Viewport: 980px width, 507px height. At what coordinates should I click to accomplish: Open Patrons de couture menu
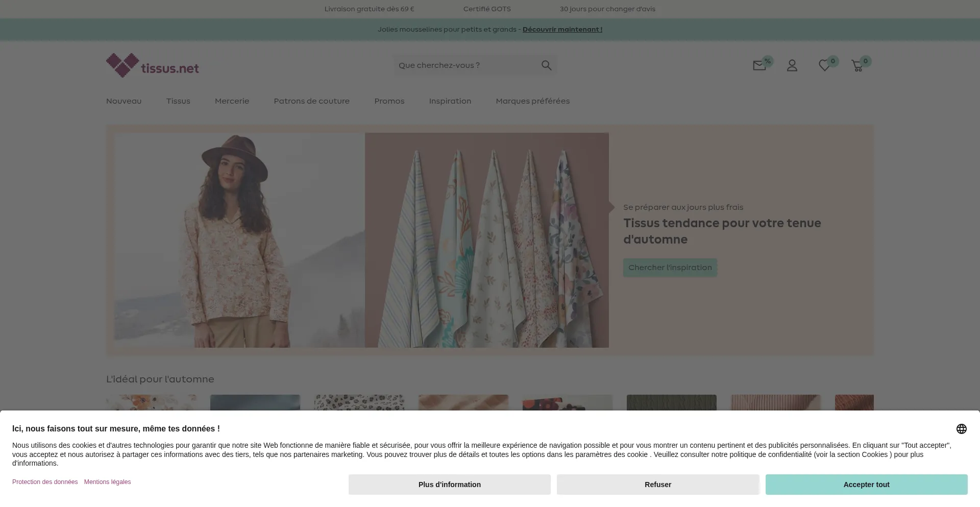click(312, 101)
